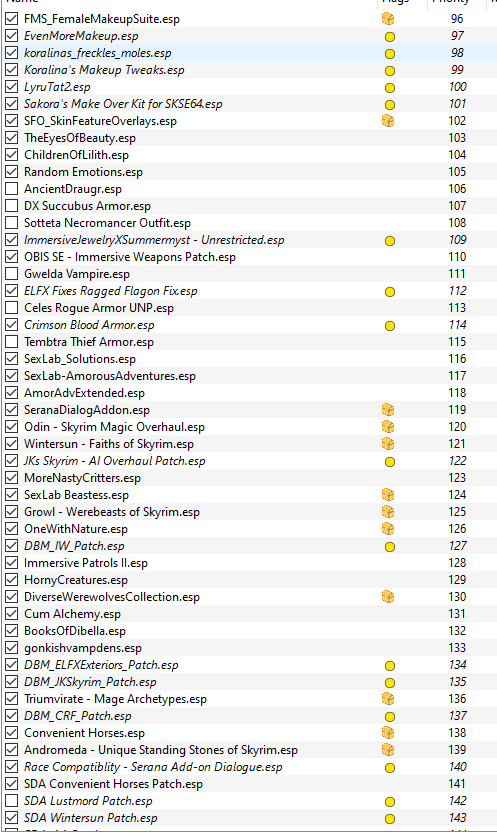Screen dimensions: 497x837
Task: Click the archive flag icon for SexLab Beastess.esp
Action: (x=388, y=495)
